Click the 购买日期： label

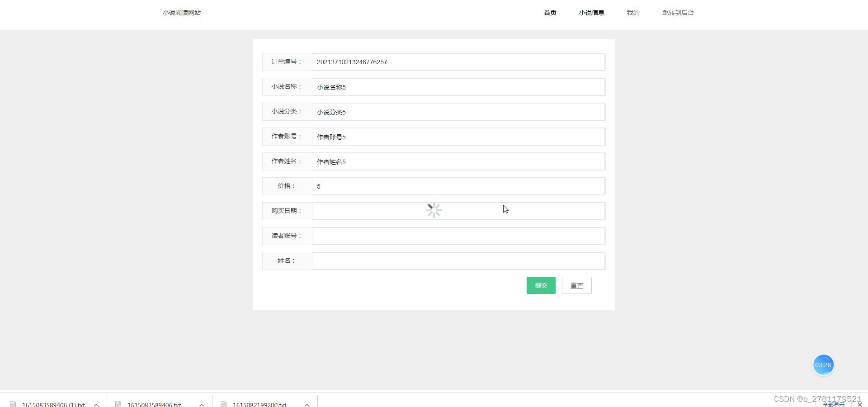tap(287, 211)
